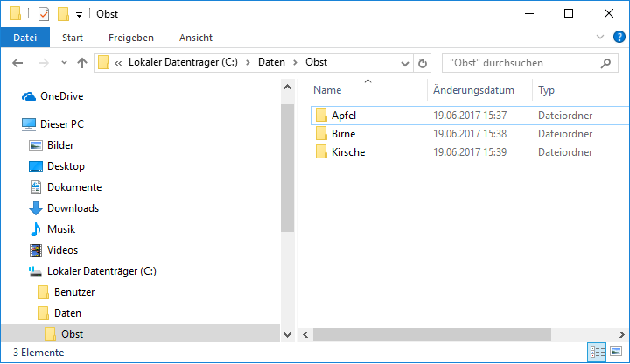Click the Back navigation arrow
The image size is (630, 364).
pyautogui.click(x=17, y=63)
